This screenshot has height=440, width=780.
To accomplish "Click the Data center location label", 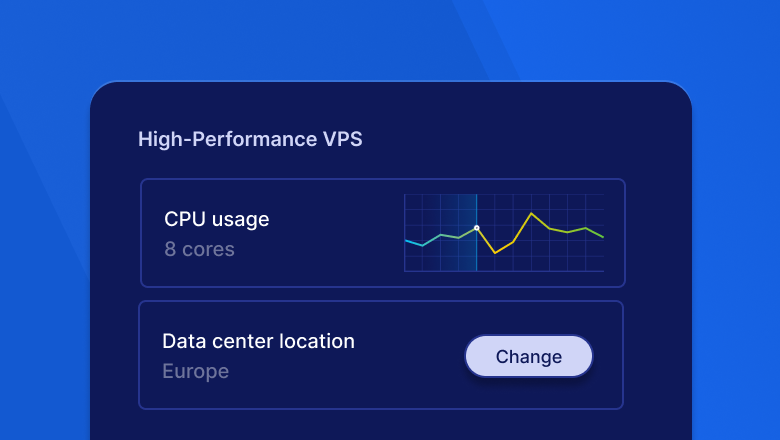I will 258,341.
